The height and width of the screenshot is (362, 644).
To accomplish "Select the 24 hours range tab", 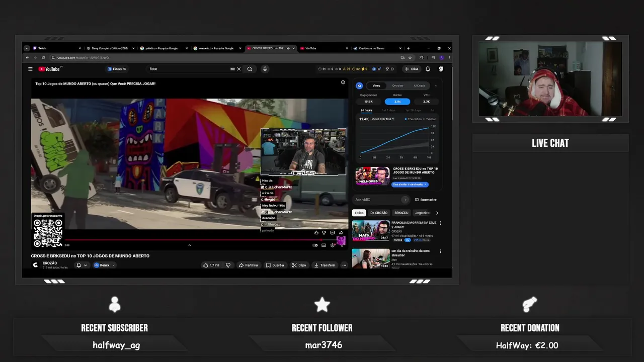I will [366, 110].
